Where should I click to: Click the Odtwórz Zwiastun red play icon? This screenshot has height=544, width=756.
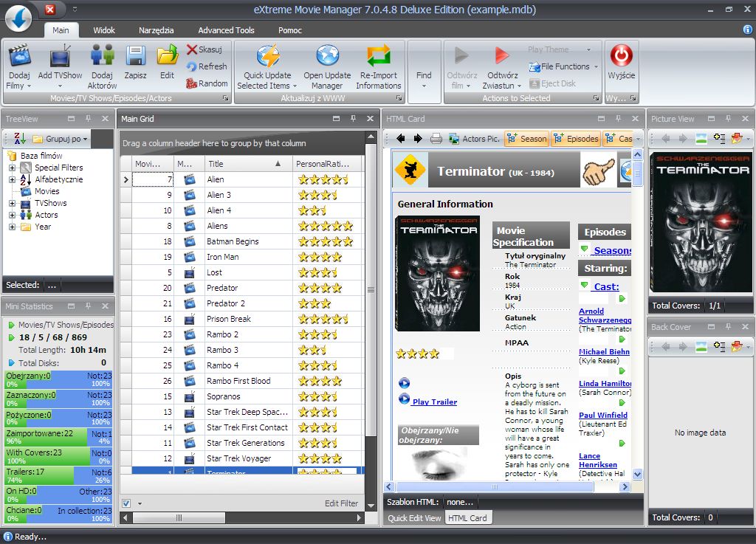tap(502, 55)
